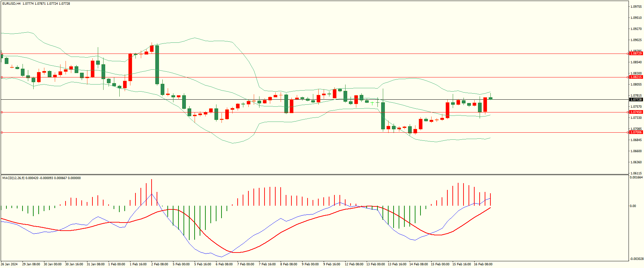The height and width of the screenshot is (268, 644).
Task: Select the left handle of the 1.07450 line
Action: [x=2, y=112]
